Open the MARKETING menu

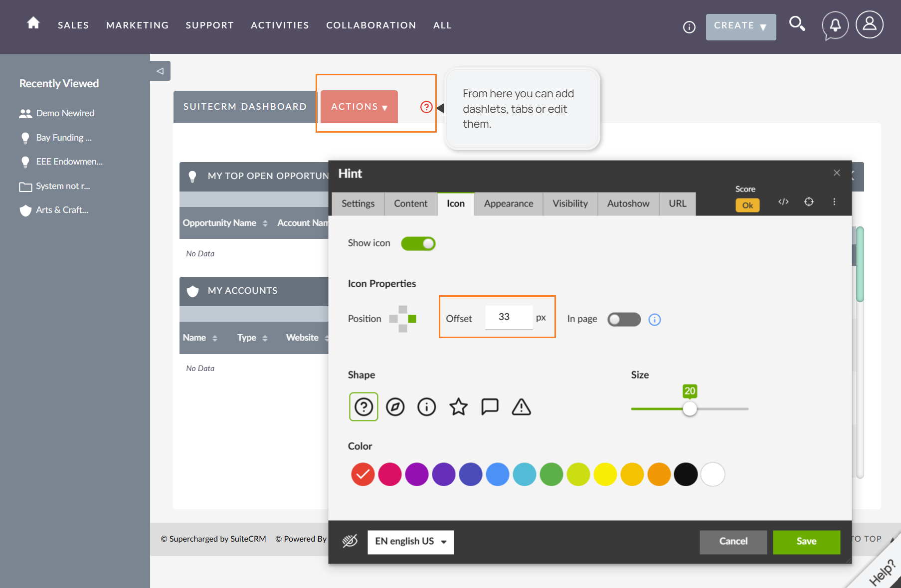(x=138, y=25)
